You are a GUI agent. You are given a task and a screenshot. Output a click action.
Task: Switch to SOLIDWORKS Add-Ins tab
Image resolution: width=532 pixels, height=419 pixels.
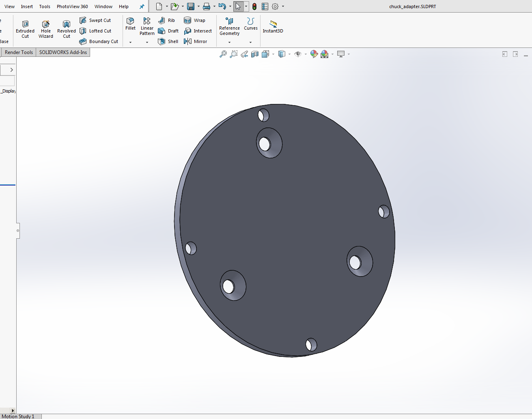63,52
